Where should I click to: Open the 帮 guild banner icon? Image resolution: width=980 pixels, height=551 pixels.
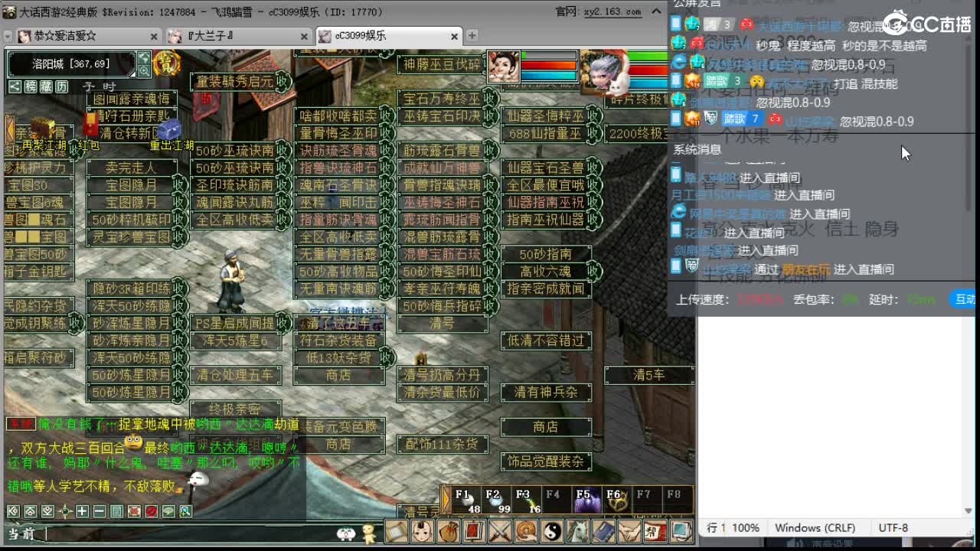pyautogui.click(x=655, y=530)
